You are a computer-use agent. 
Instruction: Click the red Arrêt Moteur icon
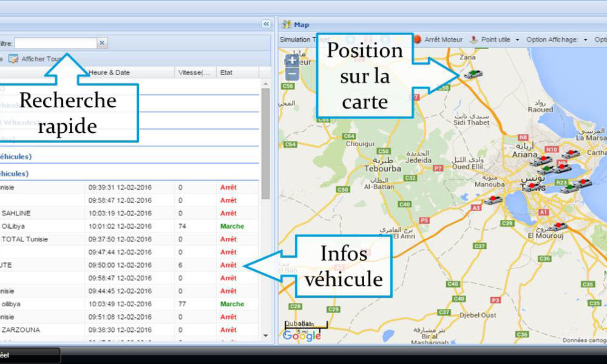pyautogui.click(x=418, y=39)
